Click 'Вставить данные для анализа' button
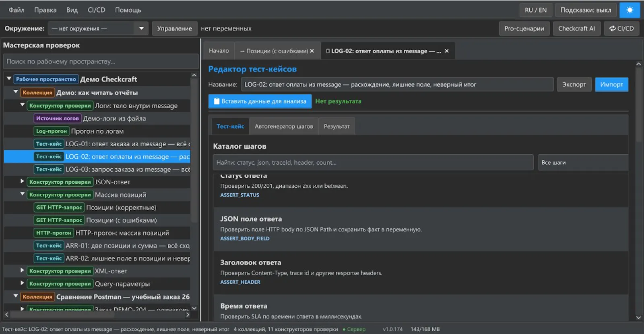 pos(260,101)
